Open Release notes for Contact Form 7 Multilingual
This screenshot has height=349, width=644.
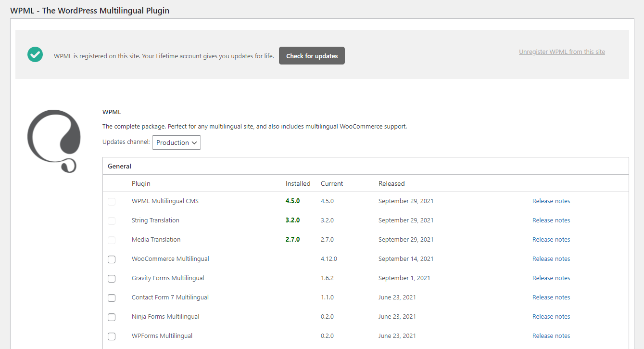coord(551,297)
